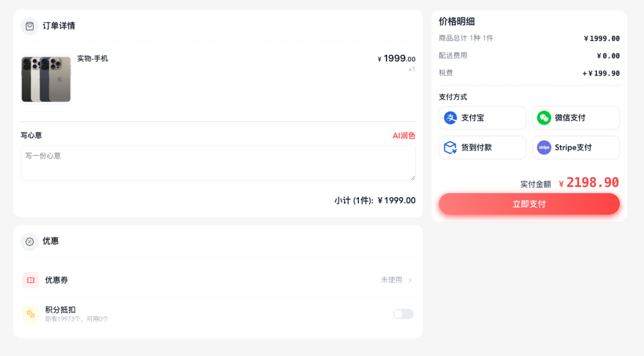Click the 写一份心意 message text box
Viewport: 644px width, 356px height.
coord(218,163)
